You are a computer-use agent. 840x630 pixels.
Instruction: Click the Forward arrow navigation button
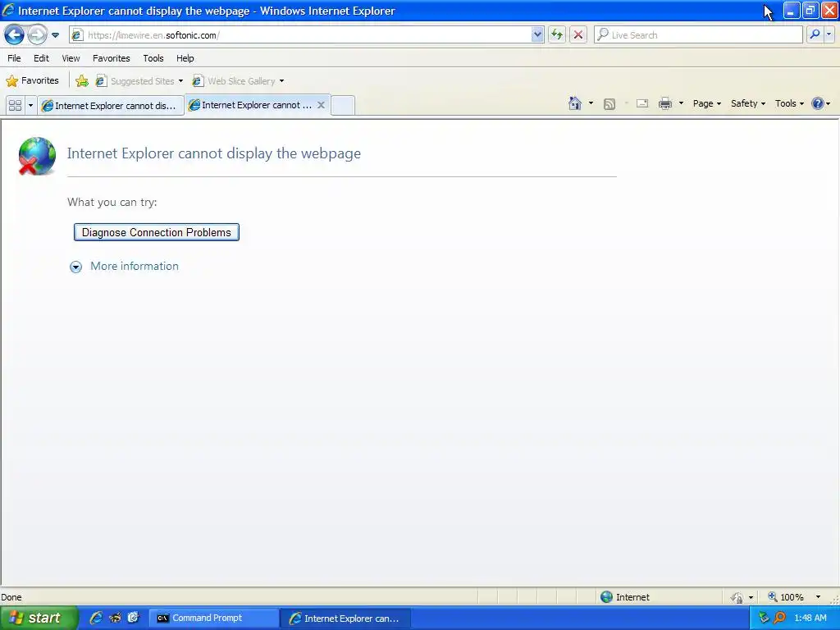tap(37, 35)
